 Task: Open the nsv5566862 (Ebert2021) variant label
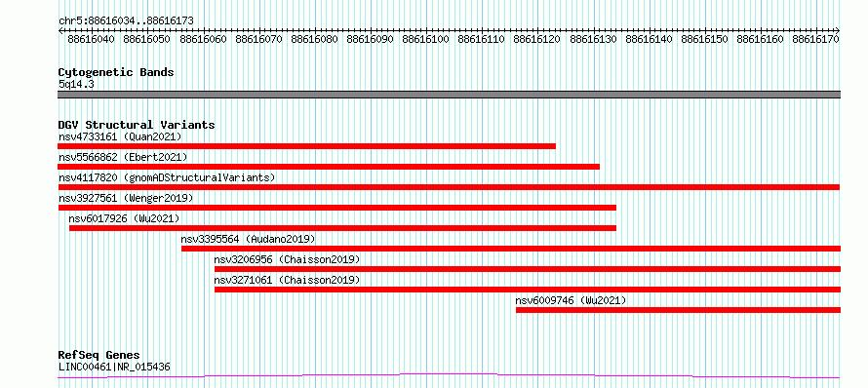point(123,157)
